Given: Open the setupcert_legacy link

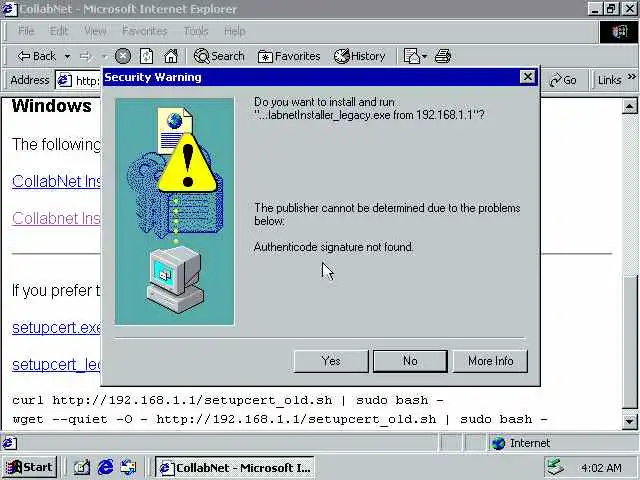Looking at the screenshot, I should click(x=56, y=364).
